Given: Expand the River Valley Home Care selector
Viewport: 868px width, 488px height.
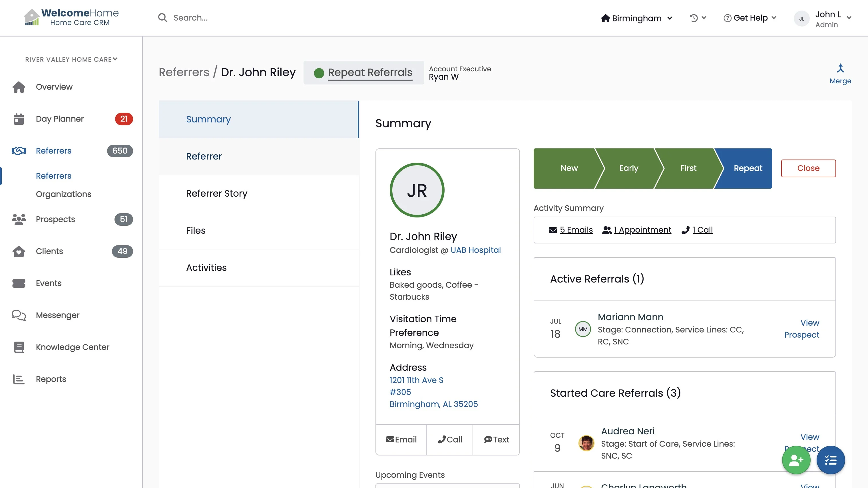Looking at the screenshot, I should pos(71,59).
